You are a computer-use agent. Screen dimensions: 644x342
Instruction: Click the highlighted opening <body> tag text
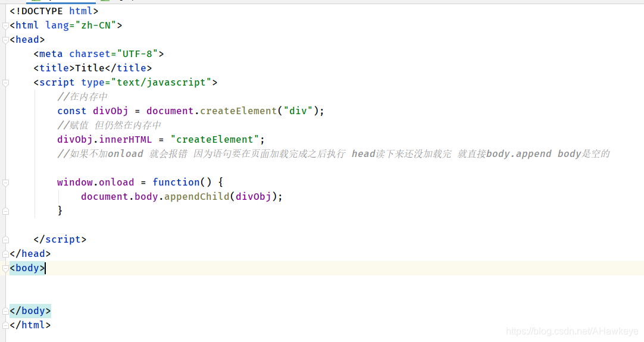click(x=27, y=268)
